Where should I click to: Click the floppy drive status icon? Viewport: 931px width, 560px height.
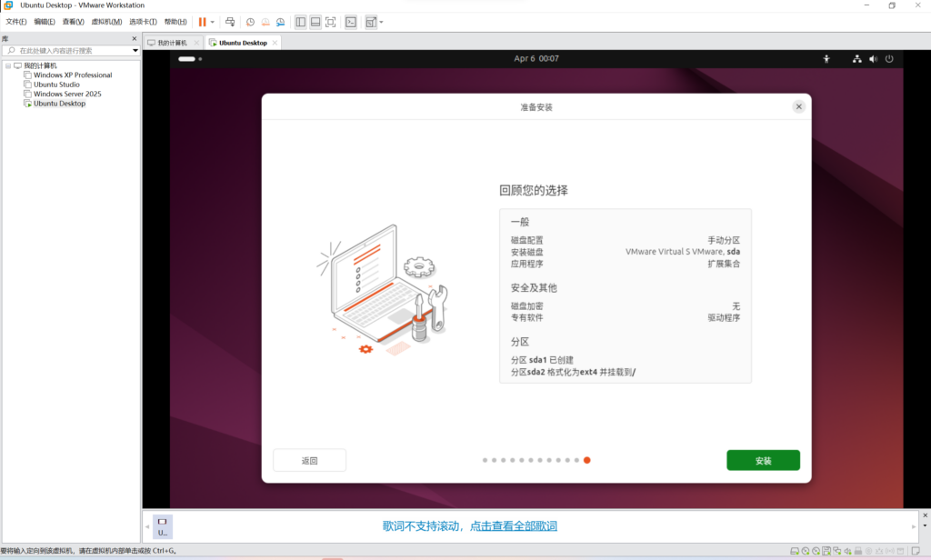826,551
